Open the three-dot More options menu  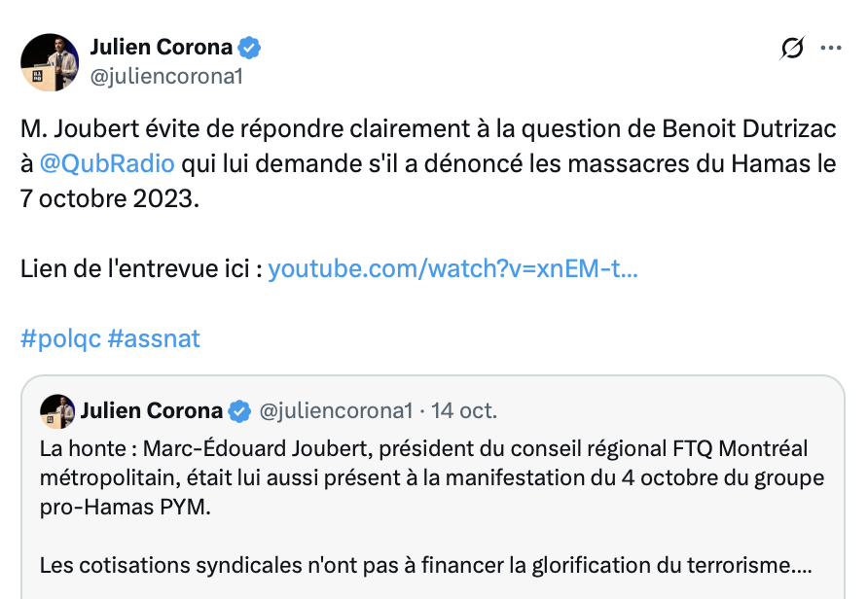830,48
